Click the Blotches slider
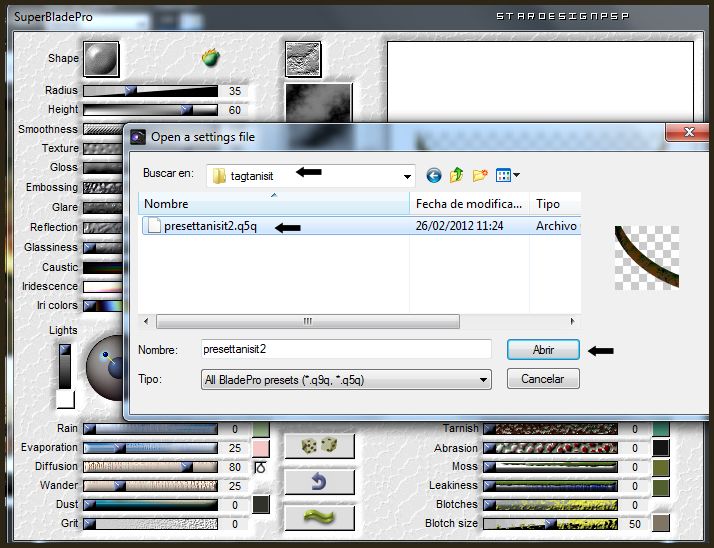The width and height of the screenshot is (714, 548). 551,505
